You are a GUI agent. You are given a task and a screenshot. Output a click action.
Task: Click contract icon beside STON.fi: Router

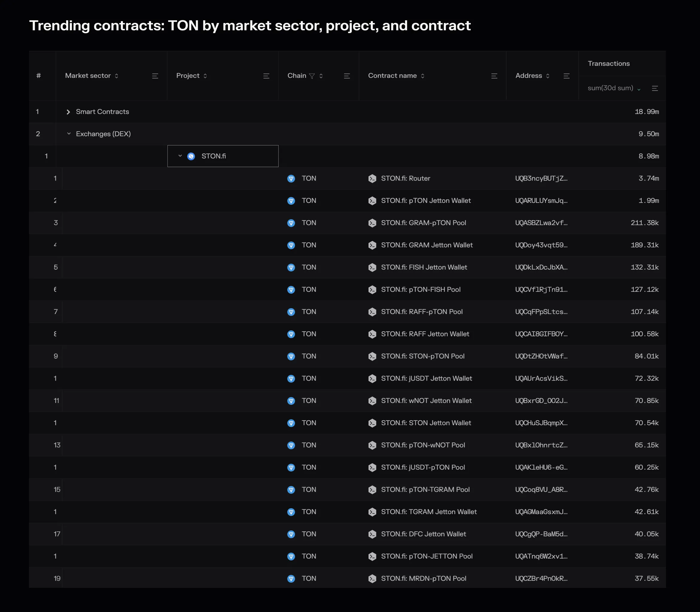click(x=372, y=178)
